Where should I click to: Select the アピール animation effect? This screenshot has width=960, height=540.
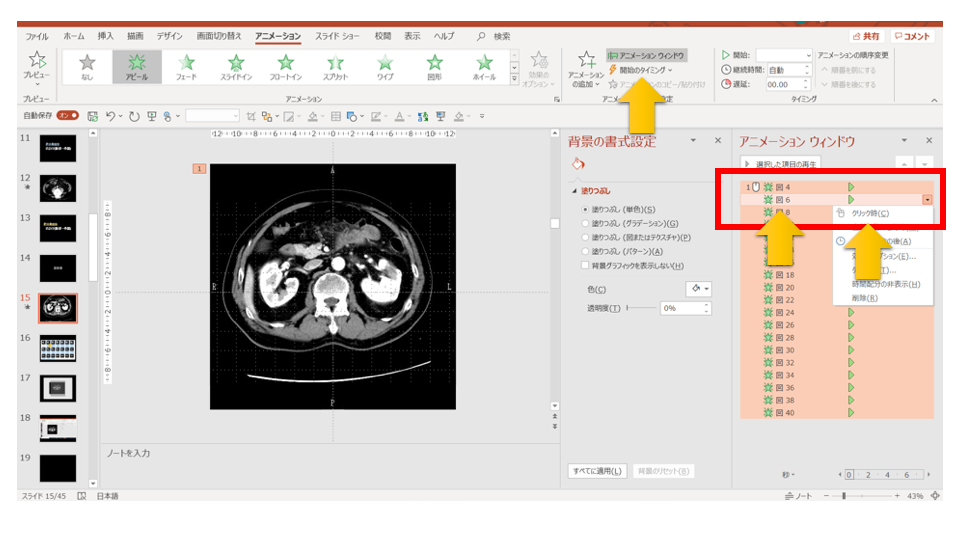click(137, 66)
